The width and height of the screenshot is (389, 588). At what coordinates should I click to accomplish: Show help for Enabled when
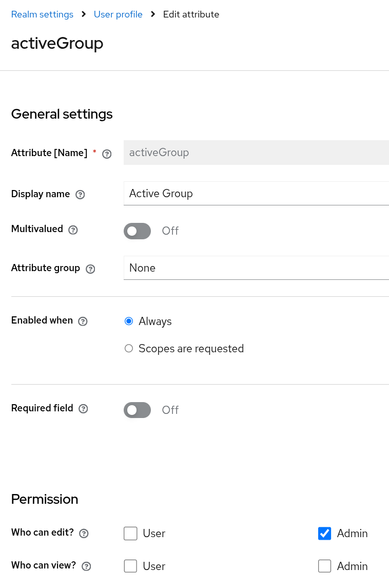83,321
